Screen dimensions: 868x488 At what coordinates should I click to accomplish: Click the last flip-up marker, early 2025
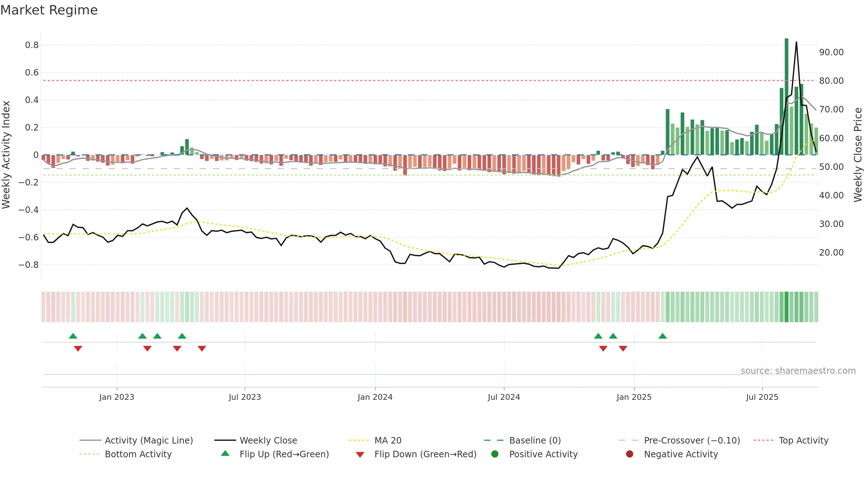click(663, 336)
